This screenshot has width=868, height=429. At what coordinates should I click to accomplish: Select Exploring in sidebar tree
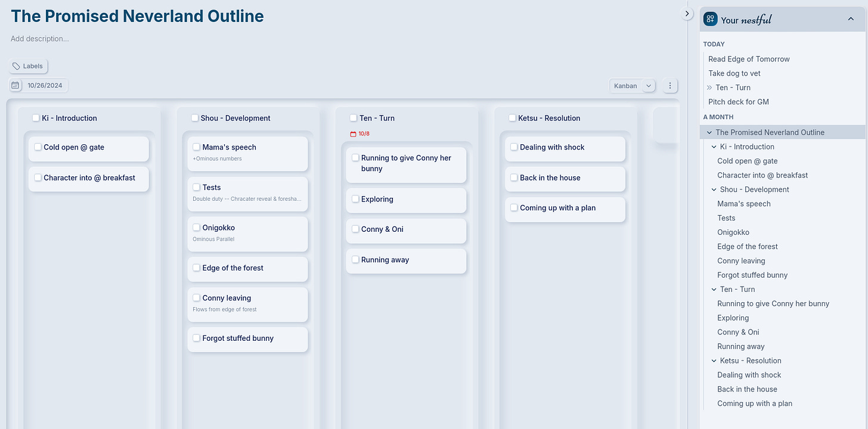click(733, 318)
